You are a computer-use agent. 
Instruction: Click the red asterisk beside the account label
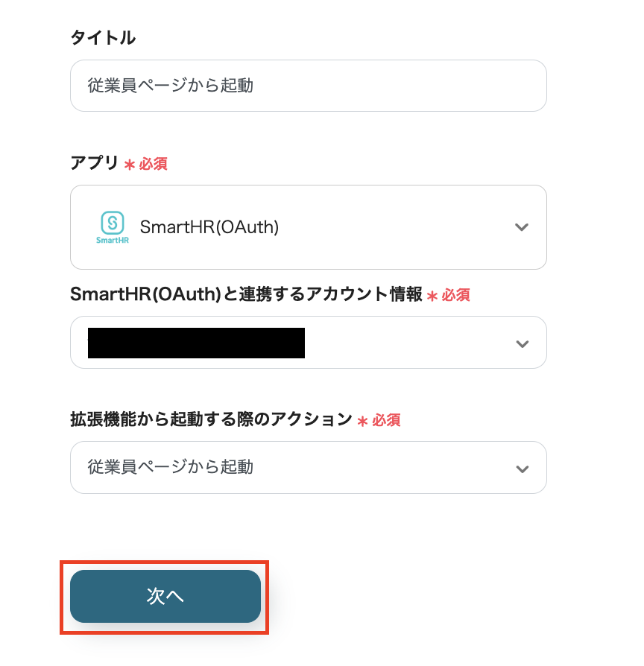(432, 296)
